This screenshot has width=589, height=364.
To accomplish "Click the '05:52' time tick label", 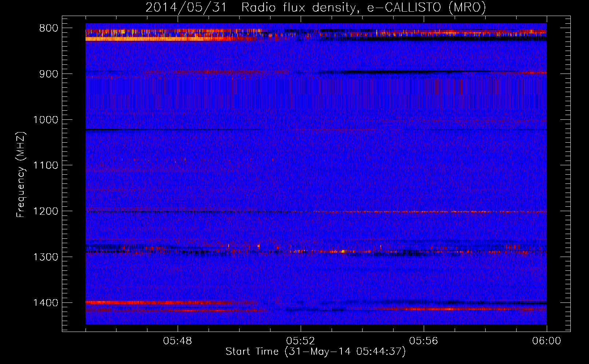I will click(x=301, y=341).
